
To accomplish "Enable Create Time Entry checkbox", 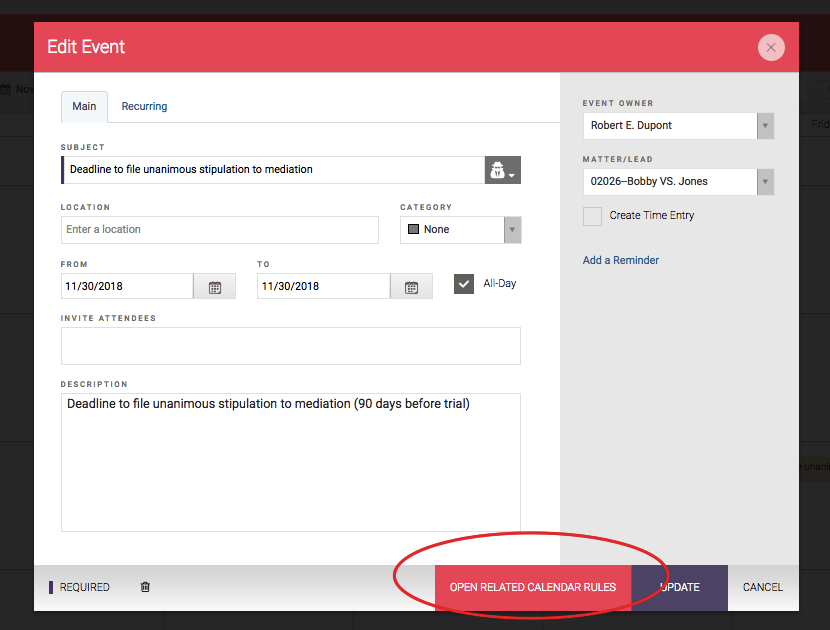I will point(593,216).
